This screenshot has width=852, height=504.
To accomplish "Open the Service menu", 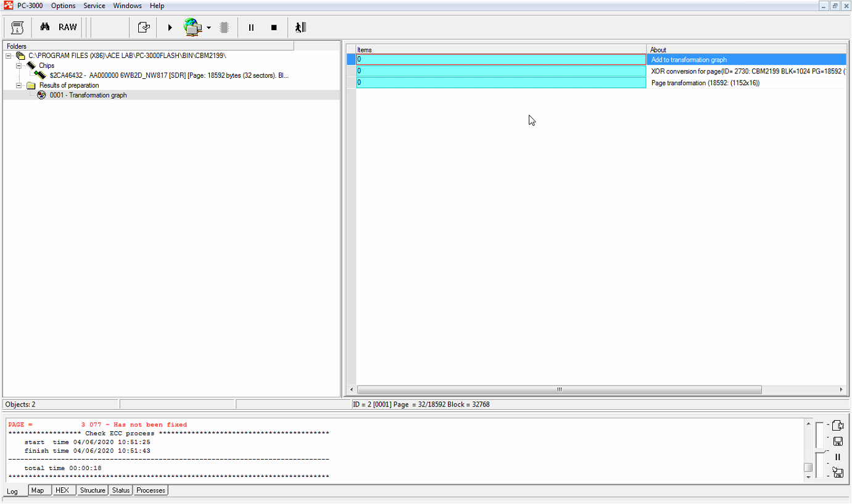I will tap(94, 6).
